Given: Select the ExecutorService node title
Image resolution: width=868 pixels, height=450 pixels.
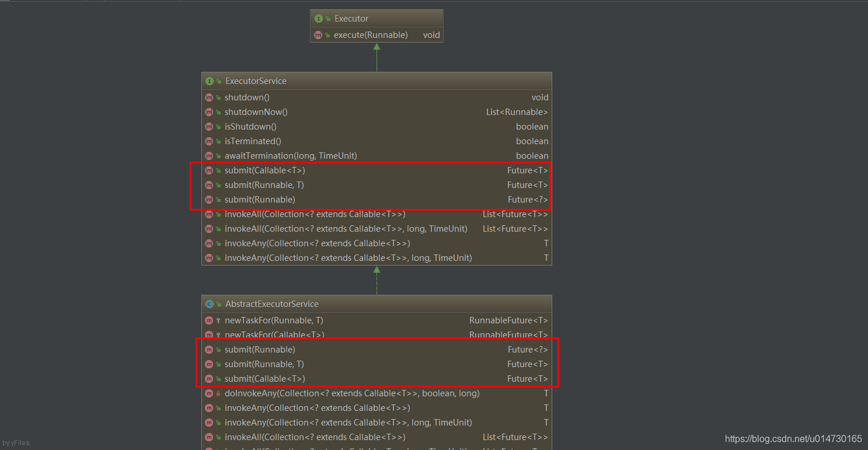Looking at the screenshot, I should point(256,81).
